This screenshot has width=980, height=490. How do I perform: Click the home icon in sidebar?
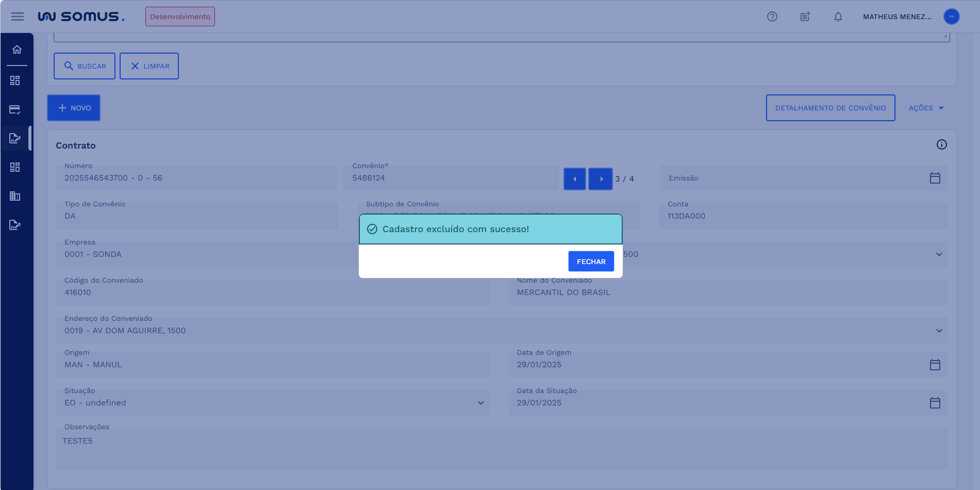click(x=17, y=50)
